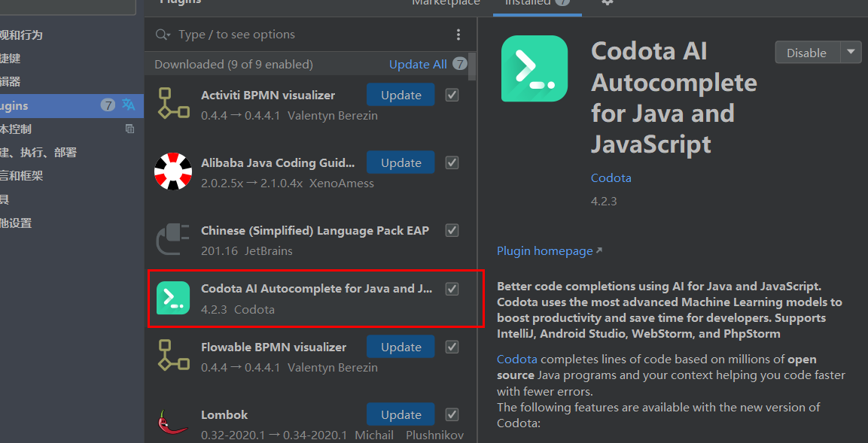
Task: Click the Disable button for Codota
Action: tap(807, 53)
